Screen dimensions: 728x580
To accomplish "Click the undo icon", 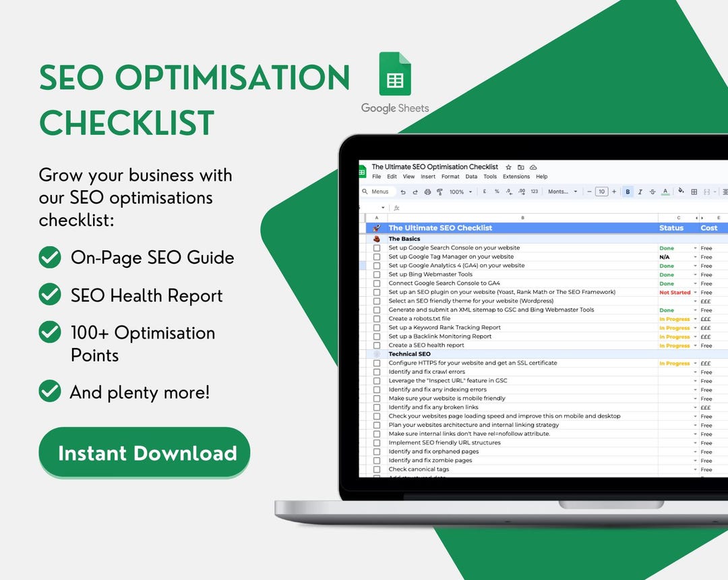I will (402, 192).
